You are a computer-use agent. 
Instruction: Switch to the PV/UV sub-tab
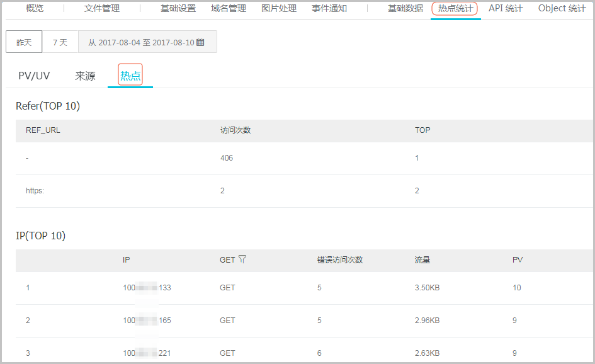pyautogui.click(x=34, y=76)
